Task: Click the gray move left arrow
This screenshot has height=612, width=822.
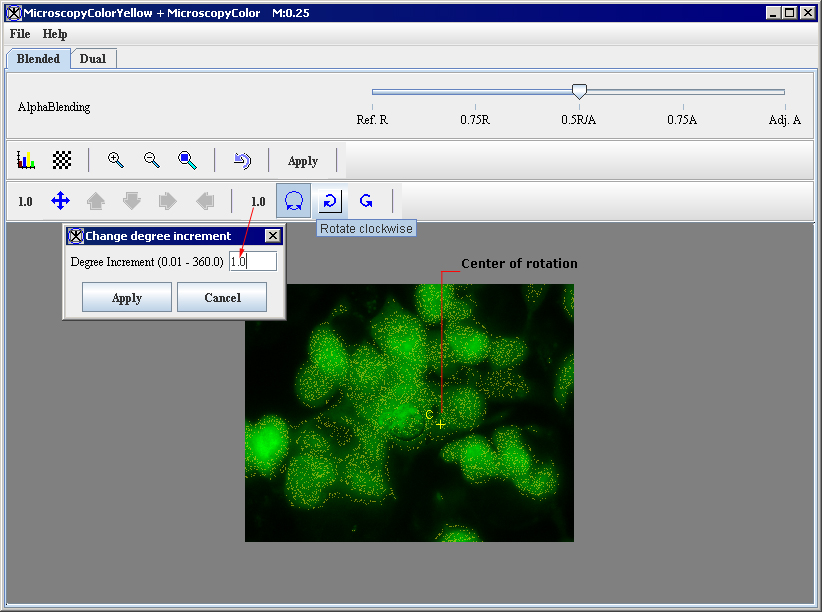Action: click(205, 201)
